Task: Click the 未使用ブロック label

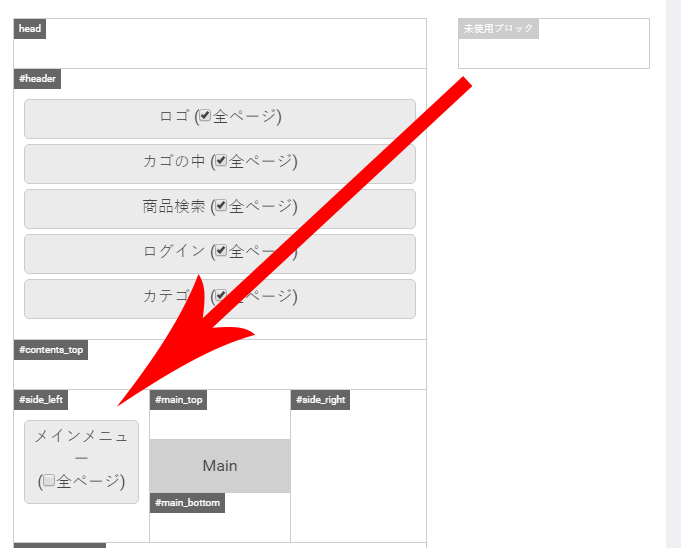Action: pyautogui.click(x=499, y=29)
